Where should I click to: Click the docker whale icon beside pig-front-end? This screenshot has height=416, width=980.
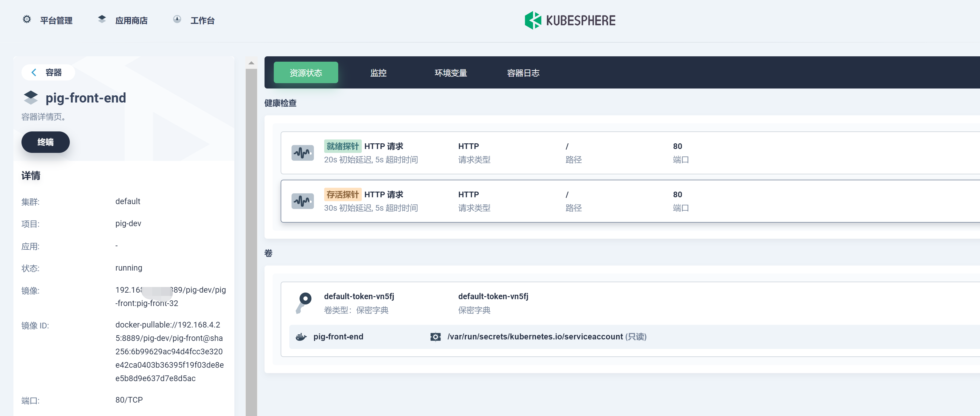click(301, 337)
